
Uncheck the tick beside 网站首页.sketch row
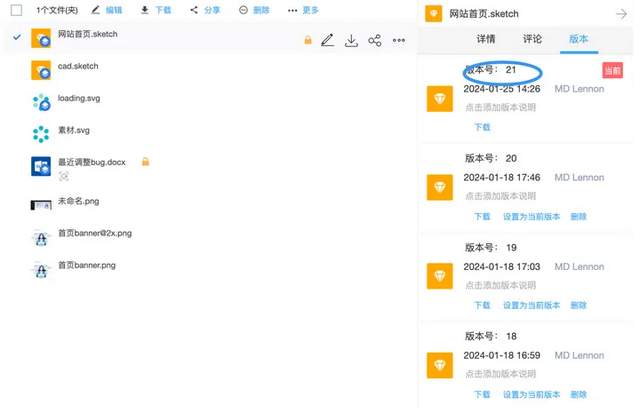[x=17, y=38]
